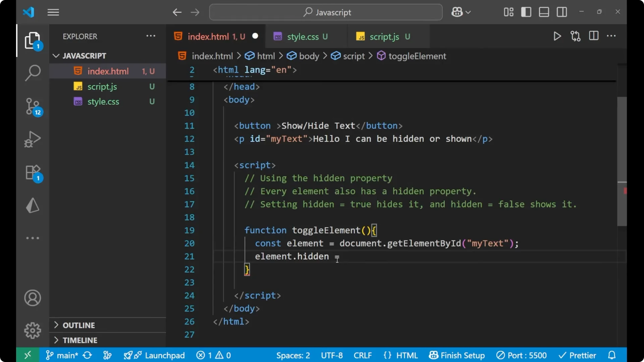The image size is (644, 362).
Task: Open the Manage settings gear
Action: [x=33, y=330]
